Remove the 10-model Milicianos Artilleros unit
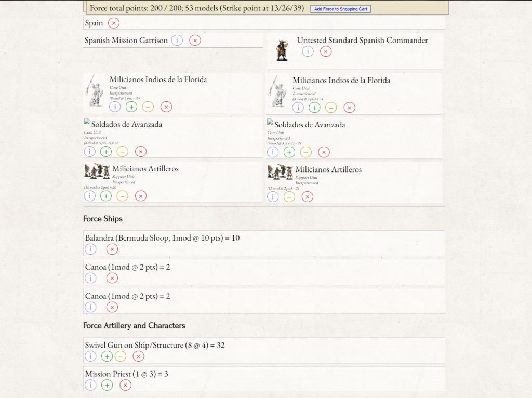532x398 pixels. [x=141, y=196]
